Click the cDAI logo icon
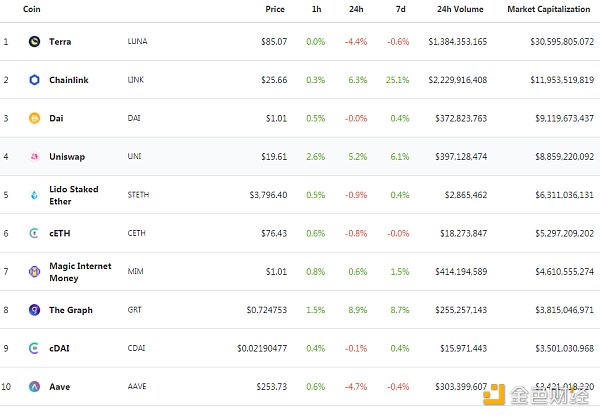The height and width of the screenshot is (416, 600). (35, 348)
